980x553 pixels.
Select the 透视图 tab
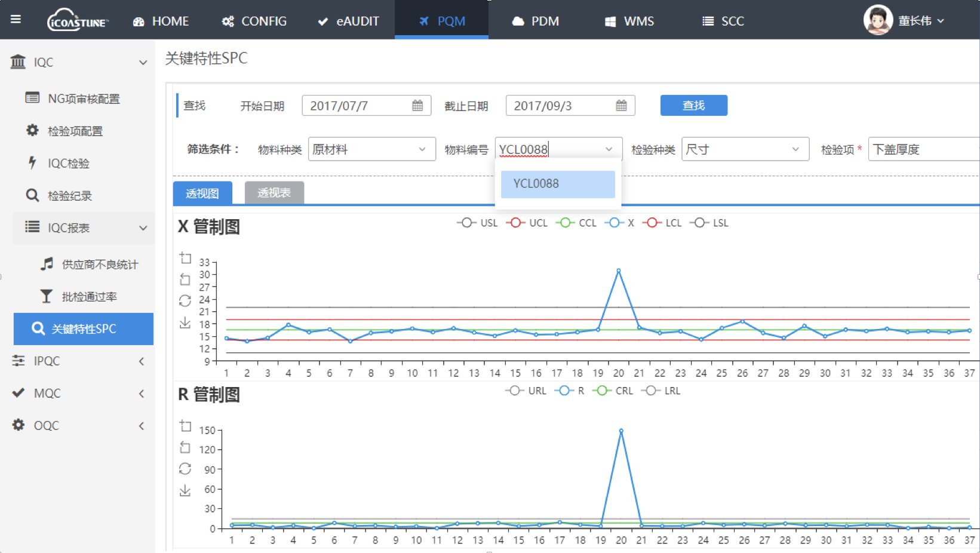tap(202, 193)
